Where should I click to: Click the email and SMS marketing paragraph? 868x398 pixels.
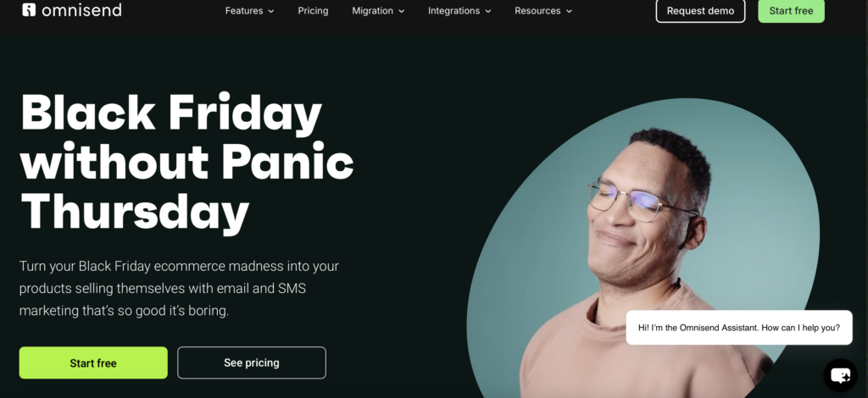(179, 289)
